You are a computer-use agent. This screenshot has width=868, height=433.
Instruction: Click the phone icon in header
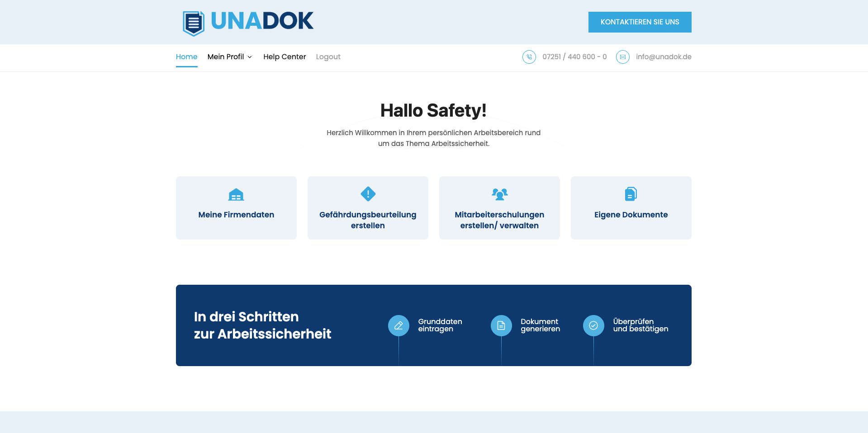(x=529, y=57)
